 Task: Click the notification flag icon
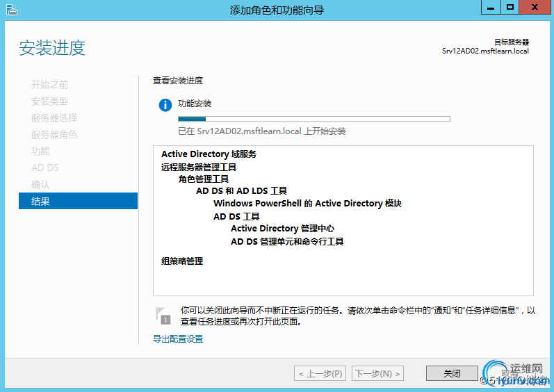[163, 315]
